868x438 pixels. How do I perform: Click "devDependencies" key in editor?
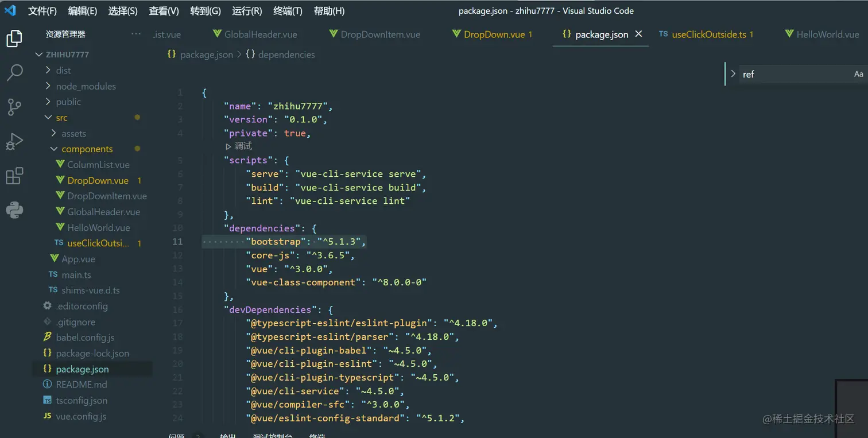click(270, 309)
